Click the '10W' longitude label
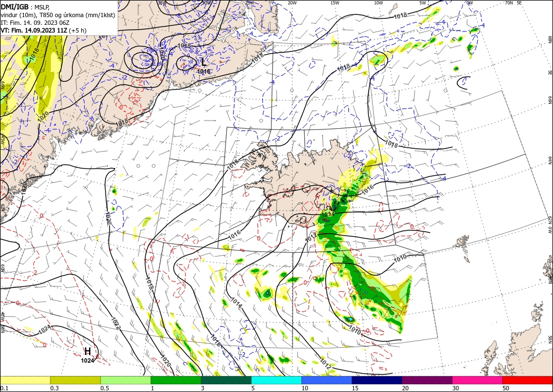553x392 pixels. (378, 3)
